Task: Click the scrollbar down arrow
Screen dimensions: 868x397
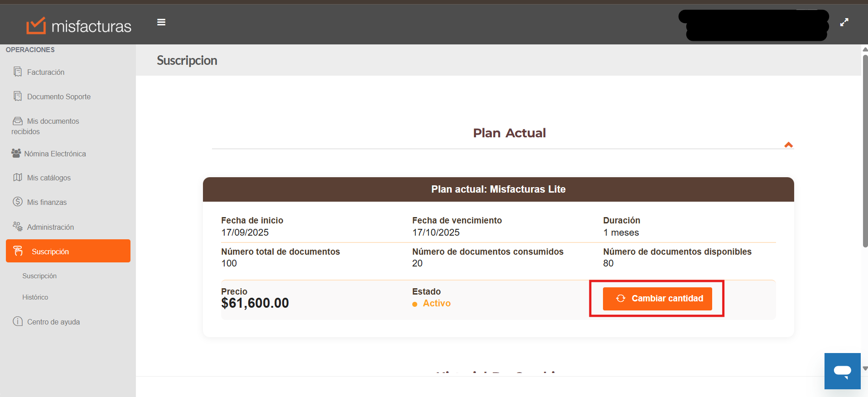Action: [865, 368]
